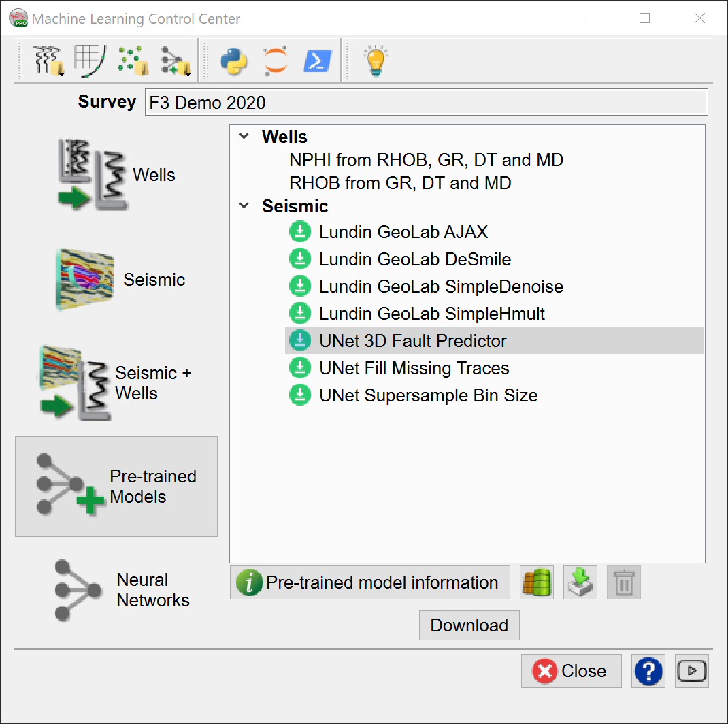The height and width of the screenshot is (724, 728).
Task: Collapse the Seismic tree group
Action: point(244,206)
